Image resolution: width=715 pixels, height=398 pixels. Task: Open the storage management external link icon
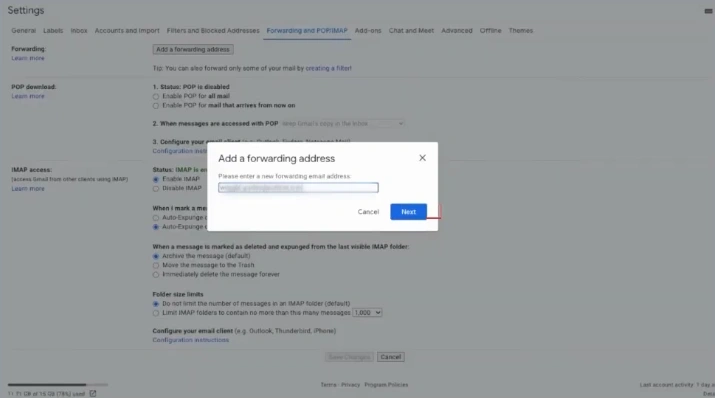click(93, 393)
